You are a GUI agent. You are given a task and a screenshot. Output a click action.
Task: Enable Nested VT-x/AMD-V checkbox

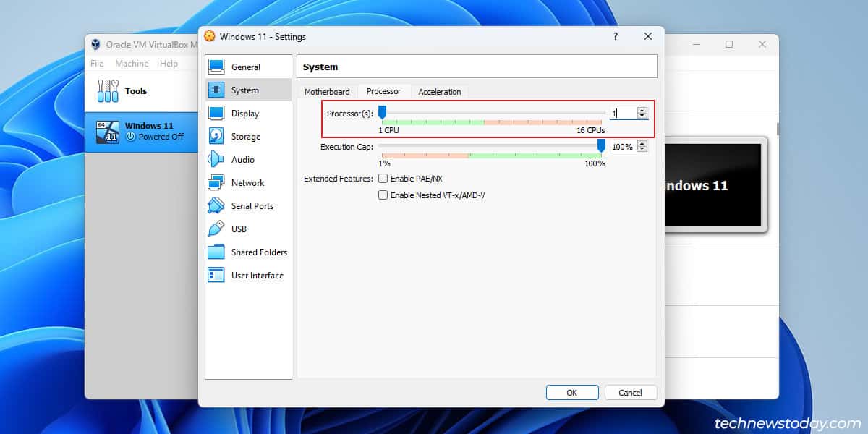[383, 195]
